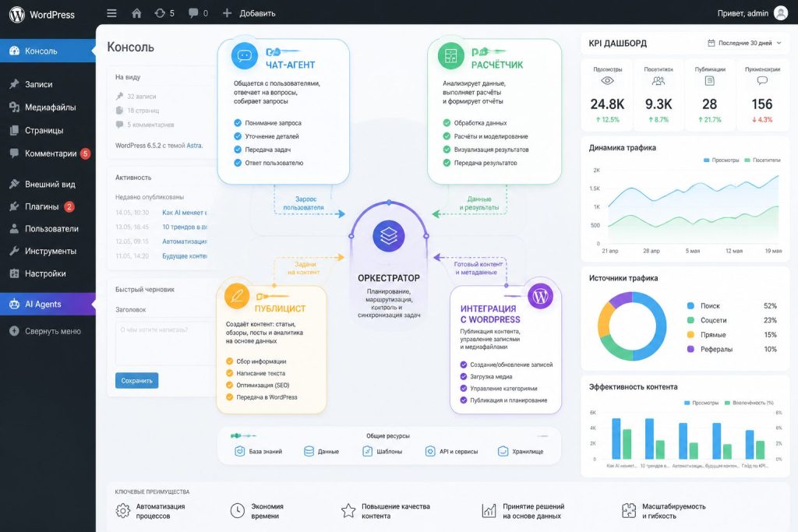The image size is (798, 532).
Task: Open the "Записи" sidebar menu
Action: pos(48,84)
